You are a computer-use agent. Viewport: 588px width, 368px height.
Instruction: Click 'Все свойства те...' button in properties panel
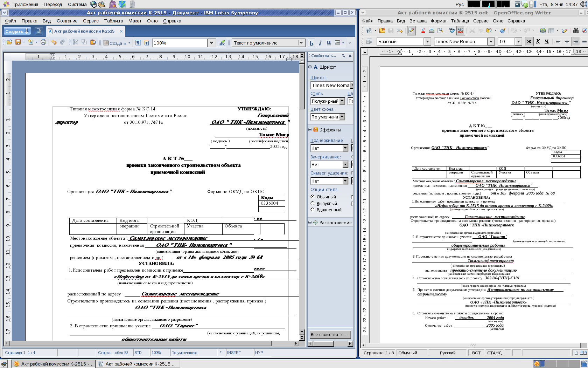click(329, 334)
